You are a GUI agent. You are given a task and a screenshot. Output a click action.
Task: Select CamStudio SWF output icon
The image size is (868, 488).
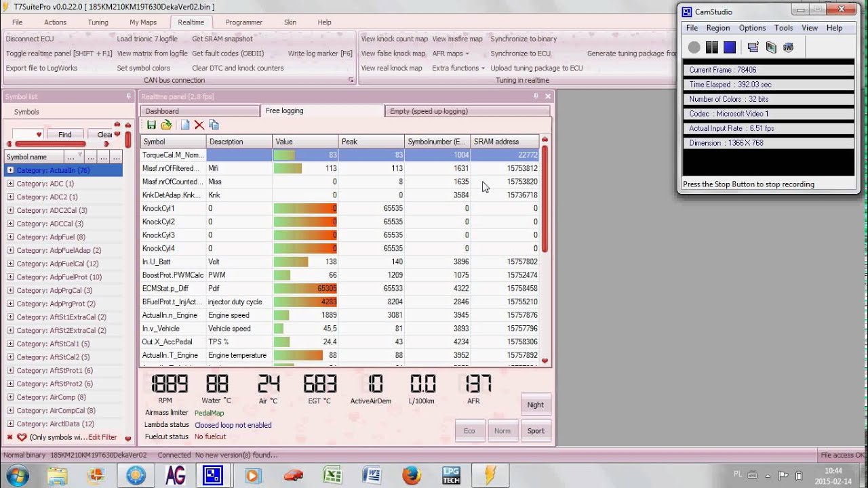(788, 47)
